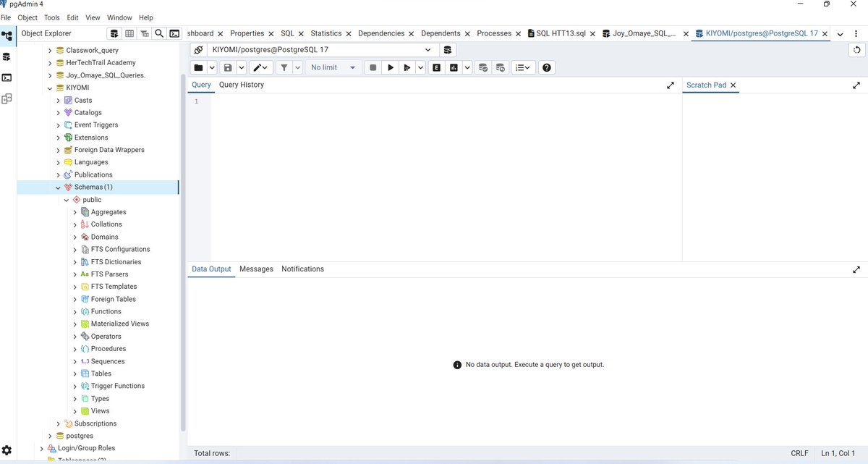Viewport: 868px width, 464px height.
Task: Execute the script with play button
Action: [391, 67]
